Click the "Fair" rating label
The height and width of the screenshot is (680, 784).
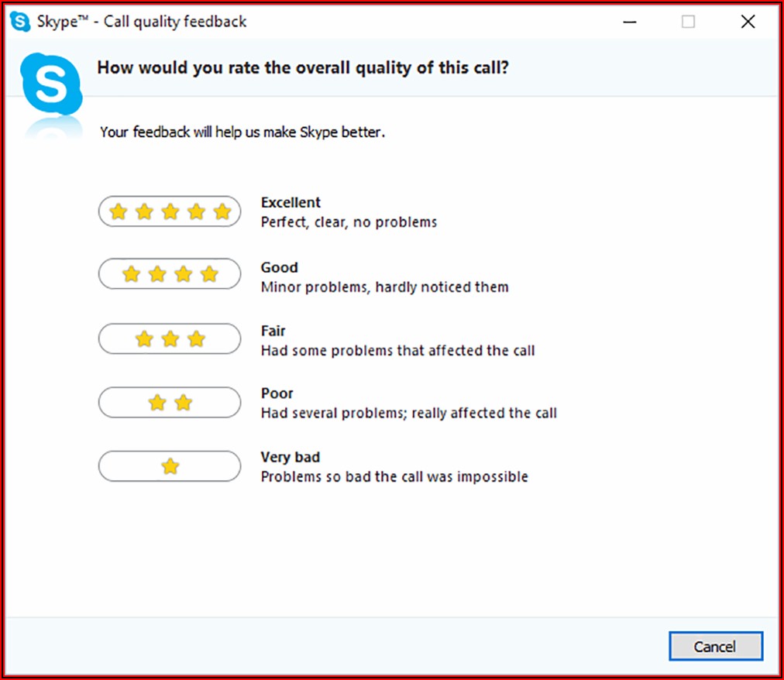(273, 331)
